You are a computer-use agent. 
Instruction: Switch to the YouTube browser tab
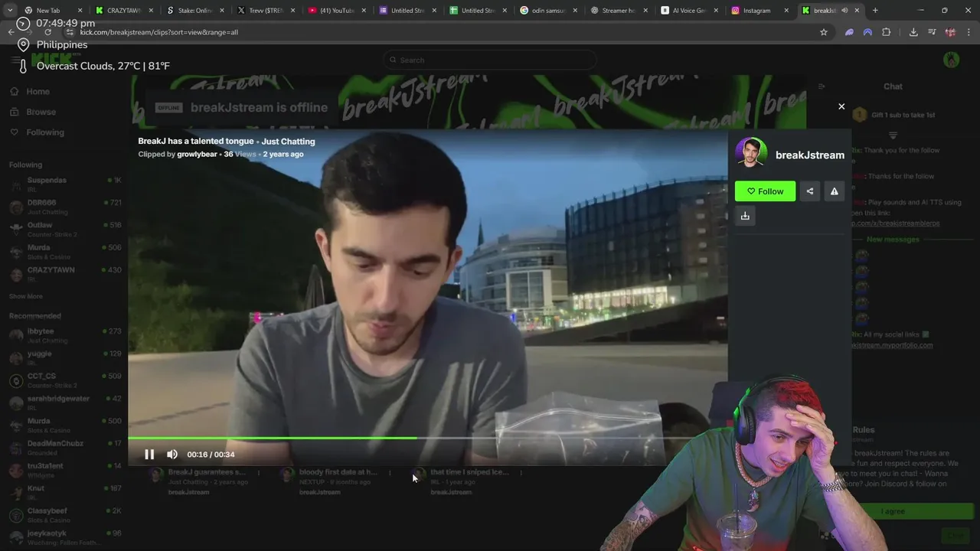[336, 11]
